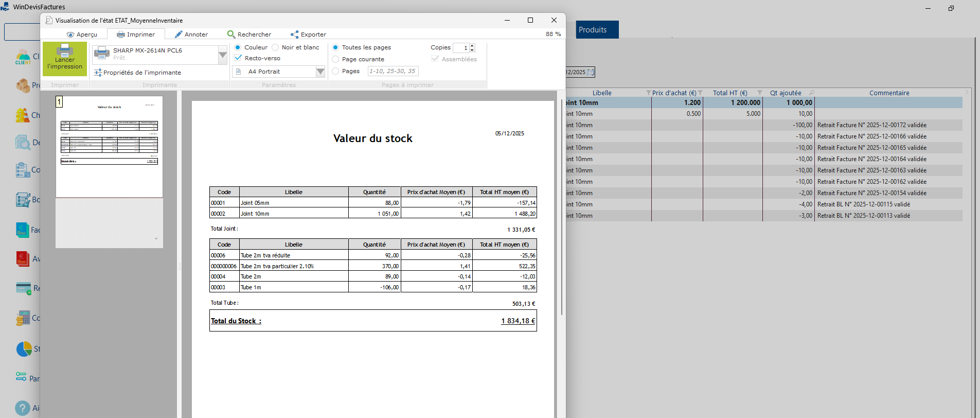Viewport: 980px width, 418px height.
Task: Click 'Tube 2m tva réduite' in the preview
Action: pyautogui.click(x=265, y=255)
